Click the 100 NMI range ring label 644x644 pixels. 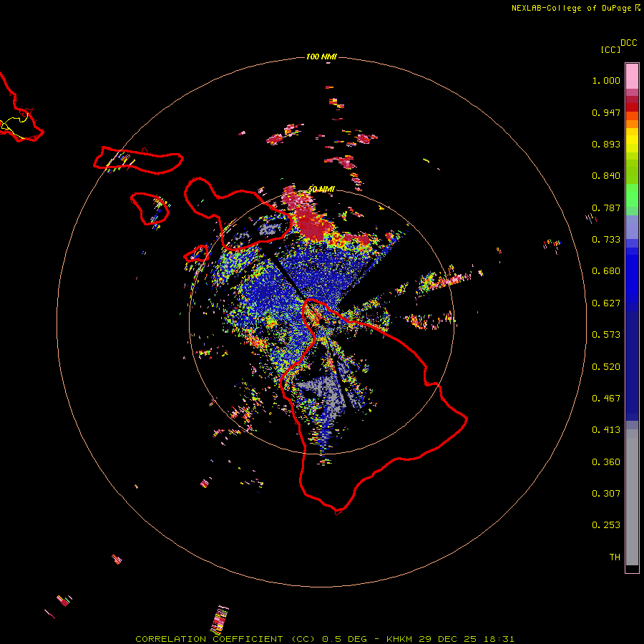point(321,57)
